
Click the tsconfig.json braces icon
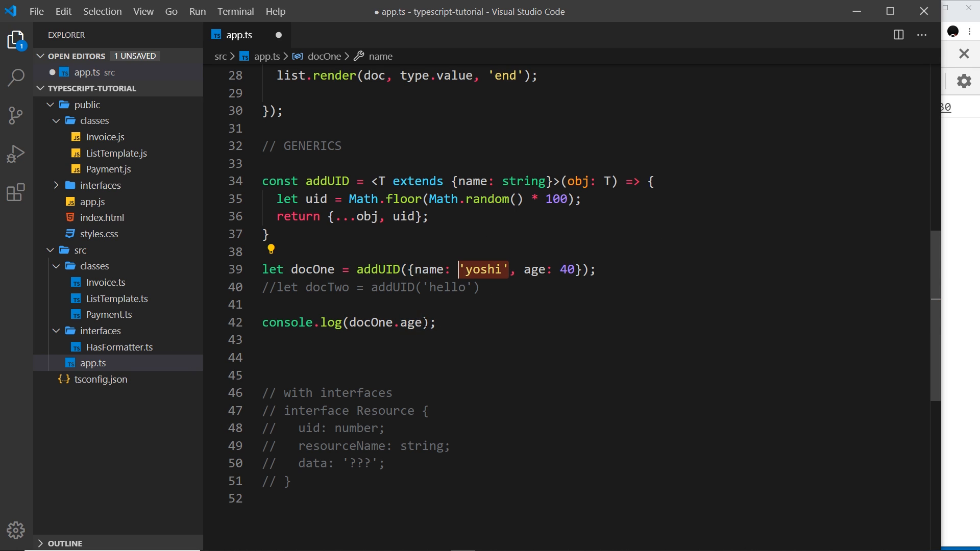click(x=64, y=379)
